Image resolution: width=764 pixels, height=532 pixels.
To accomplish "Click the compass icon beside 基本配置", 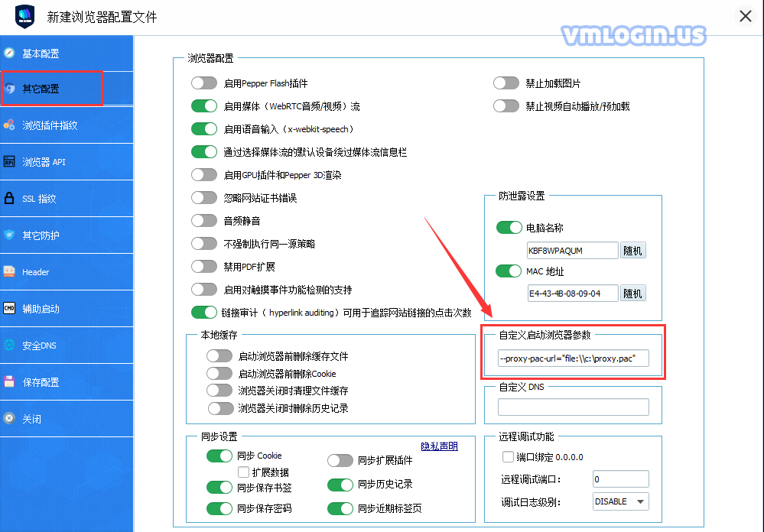I will [x=10, y=54].
